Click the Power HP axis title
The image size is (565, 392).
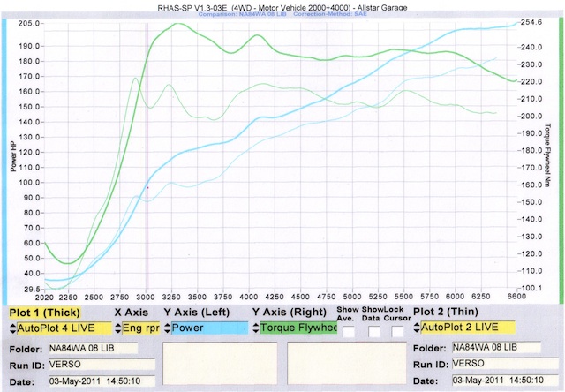tap(13, 156)
